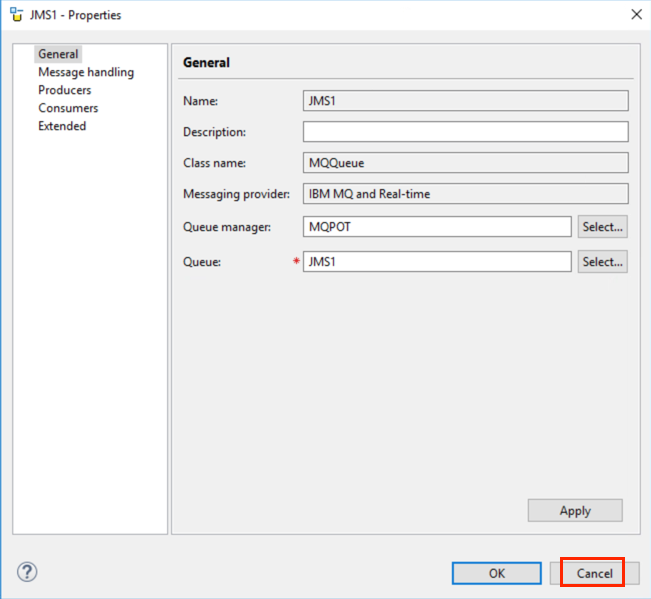Click Select button next to Queue manager
This screenshot has width=651, height=599.
coord(602,227)
